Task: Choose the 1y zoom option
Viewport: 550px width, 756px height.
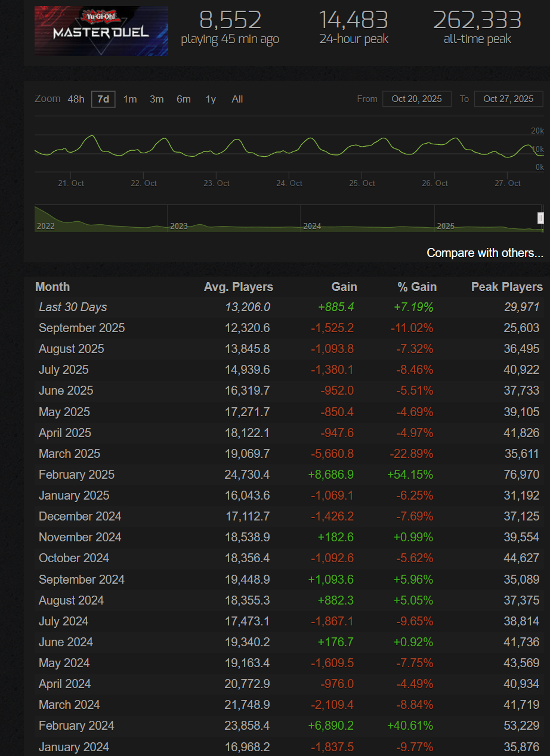Action: pyautogui.click(x=211, y=99)
